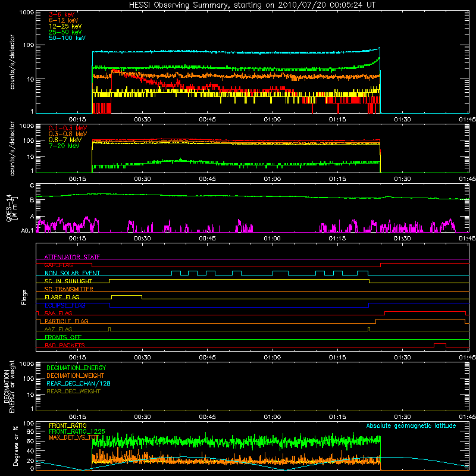Select the 3-6 keV legend label
The height and width of the screenshot is (476, 476).
[x=62, y=14]
